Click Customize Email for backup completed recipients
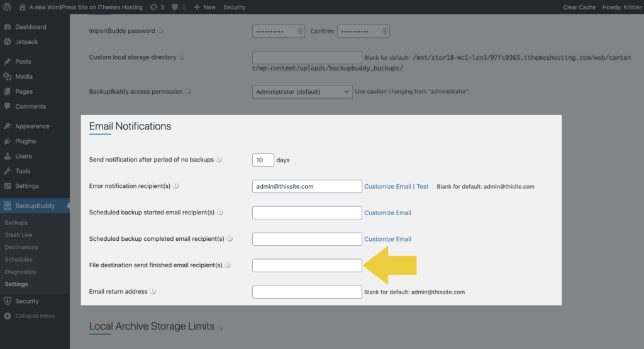Screen dimensions: 644x349 pyautogui.click(x=387, y=239)
